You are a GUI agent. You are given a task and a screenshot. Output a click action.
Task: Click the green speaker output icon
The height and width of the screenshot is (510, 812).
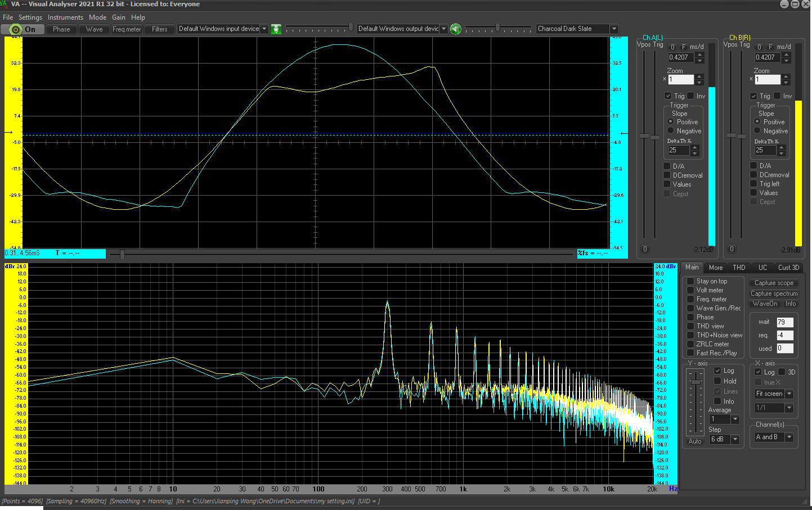[456, 29]
